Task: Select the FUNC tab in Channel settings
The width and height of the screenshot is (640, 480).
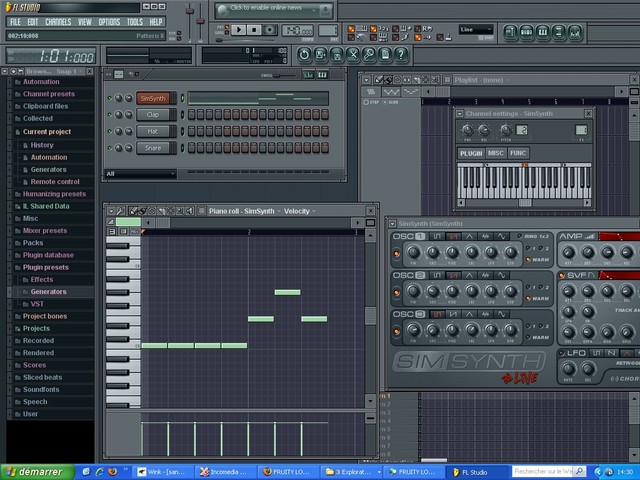Action: click(x=518, y=153)
